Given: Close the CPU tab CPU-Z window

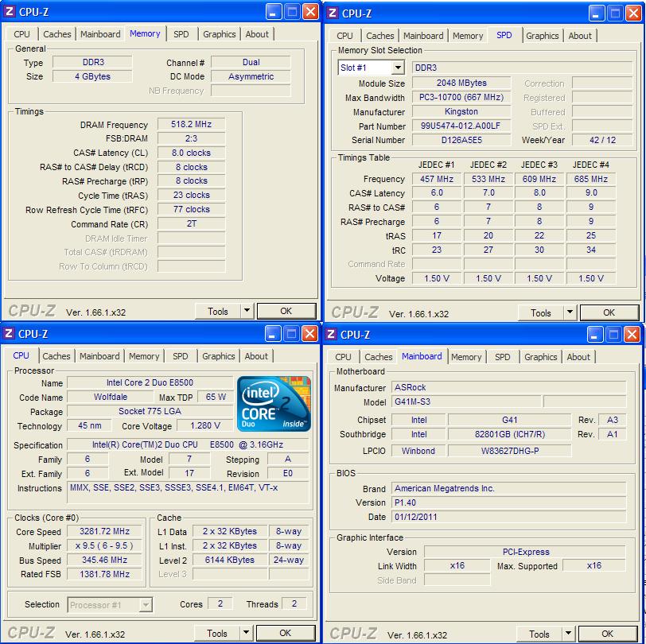Looking at the screenshot, I should click(x=309, y=334).
